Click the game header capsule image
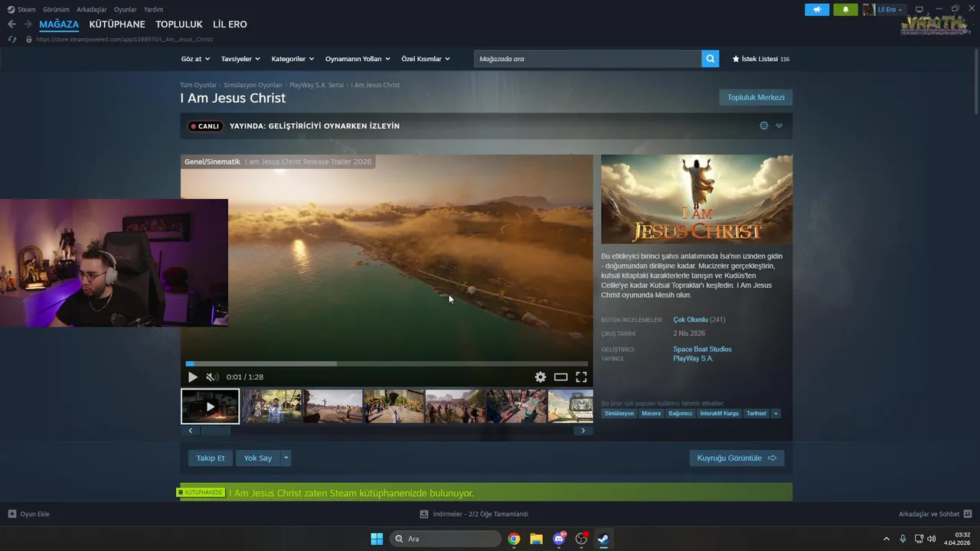 pos(697,200)
